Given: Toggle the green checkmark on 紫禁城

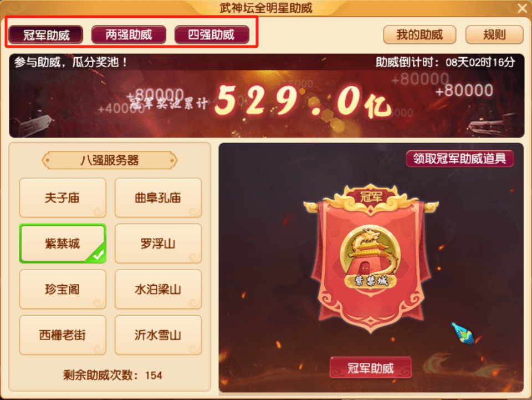Looking at the screenshot, I should tap(98, 255).
